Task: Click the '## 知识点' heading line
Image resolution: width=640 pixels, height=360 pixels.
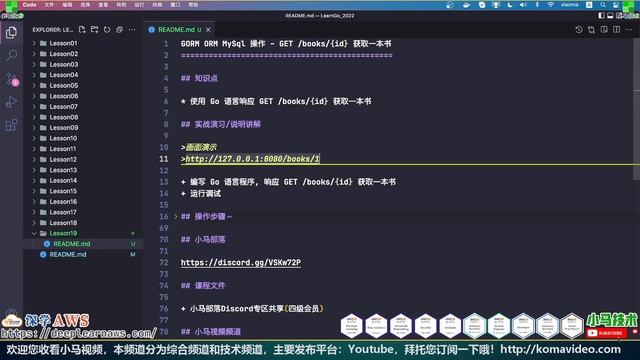Action: point(199,78)
